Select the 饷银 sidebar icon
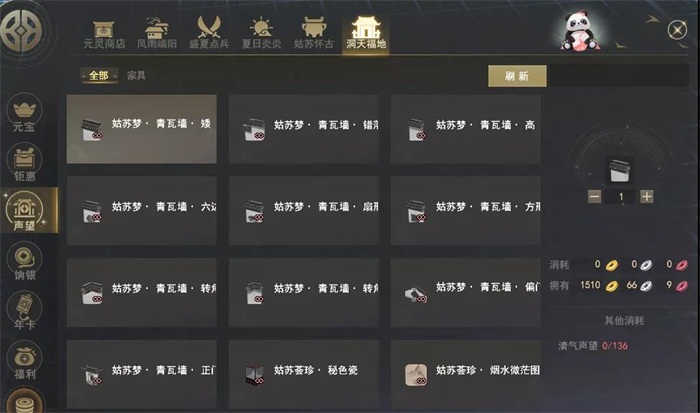The image size is (700, 413). point(24,262)
